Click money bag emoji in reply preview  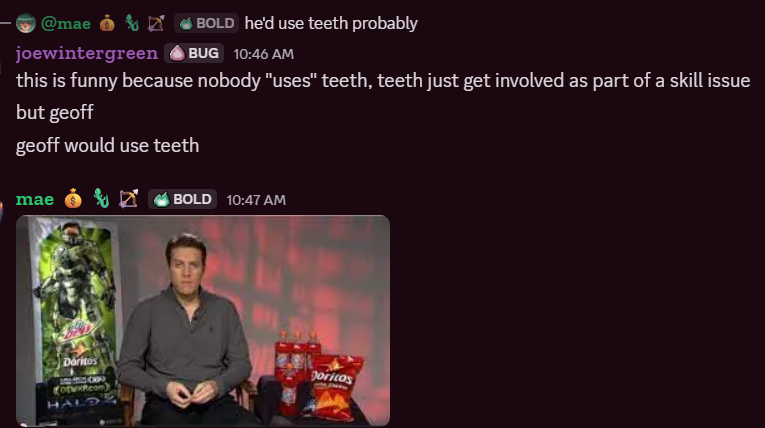107,23
